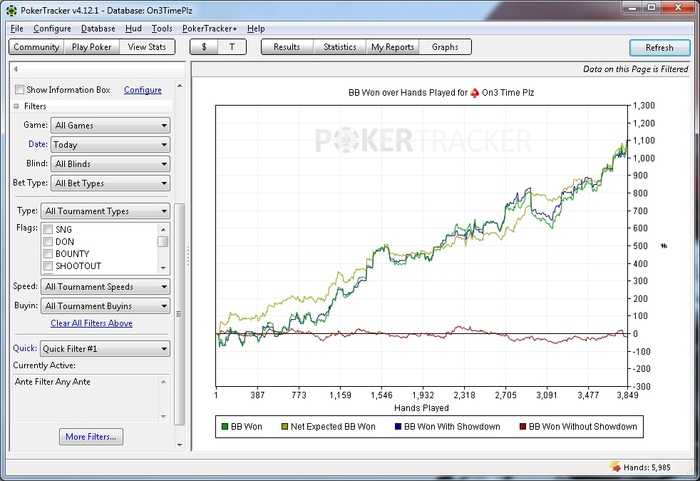Switch to the Community tab
The width and height of the screenshot is (700, 481).
tap(36, 47)
